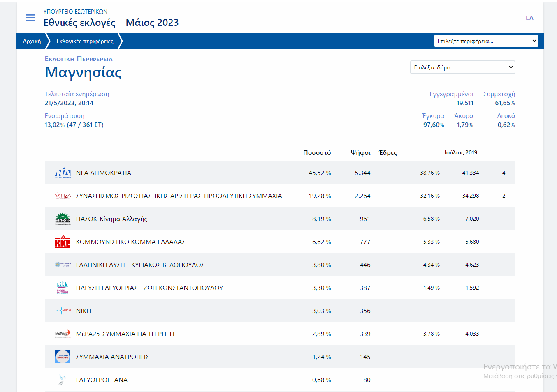Click the Νέα Δημοκρατία party logo

pos(63,173)
